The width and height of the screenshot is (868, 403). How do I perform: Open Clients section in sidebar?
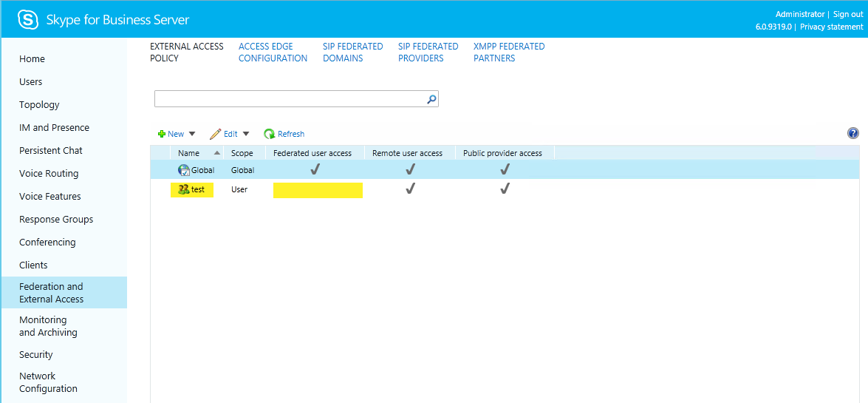33,265
